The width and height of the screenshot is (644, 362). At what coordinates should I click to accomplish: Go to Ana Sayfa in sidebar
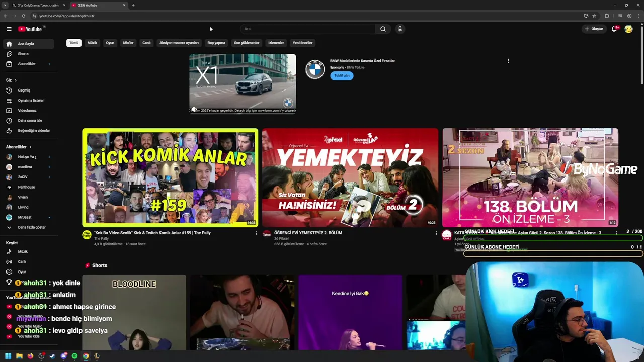[x=28, y=44]
